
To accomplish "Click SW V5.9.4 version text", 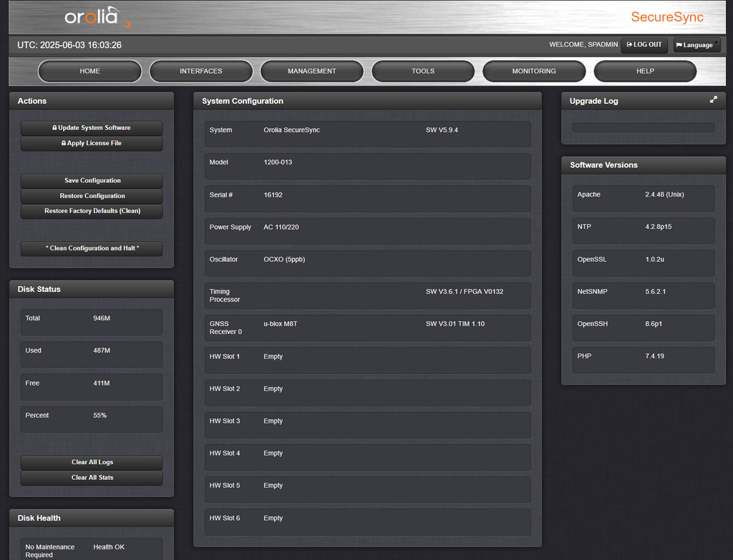I will click(x=442, y=130).
